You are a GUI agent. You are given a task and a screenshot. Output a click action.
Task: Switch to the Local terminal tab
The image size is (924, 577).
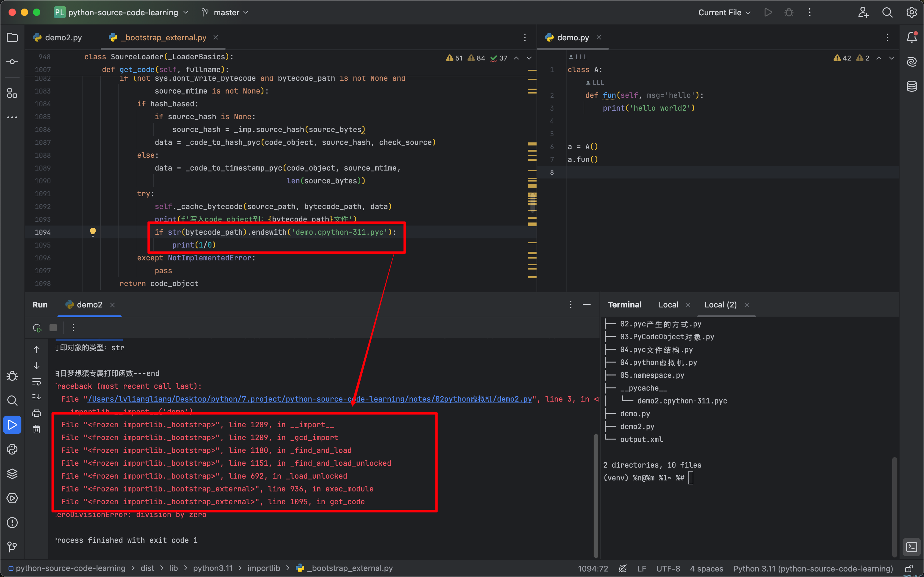(668, 304)
